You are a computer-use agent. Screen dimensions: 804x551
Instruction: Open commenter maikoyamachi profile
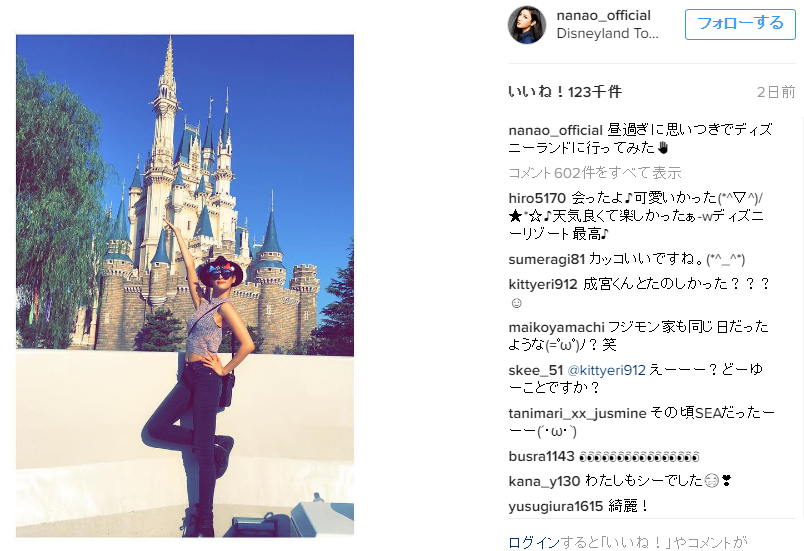[x=556, y=327]
